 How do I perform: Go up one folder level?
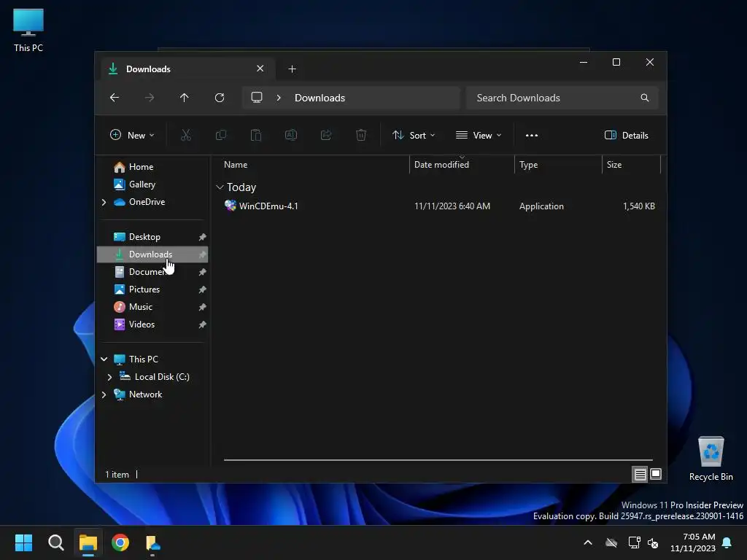(x=185, y=98)
